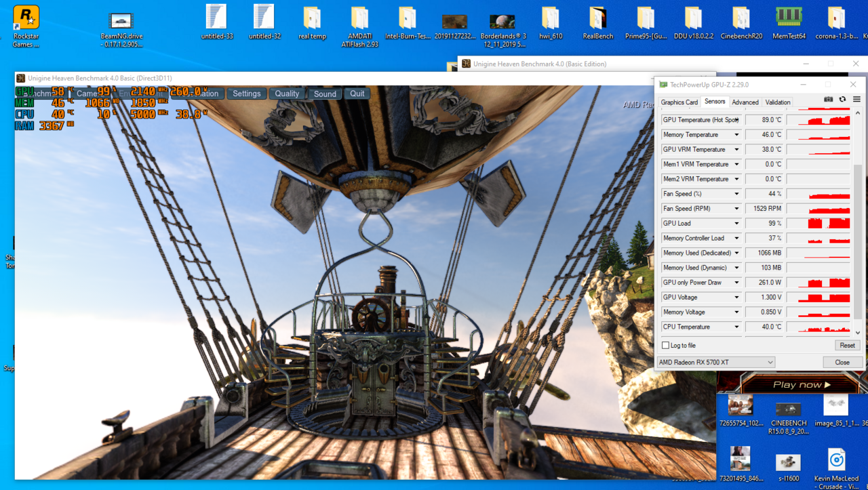The width and height of the screenshot is (868, 490).
Task: Click GPU-Z refresh icon
Action: point(842,99)
